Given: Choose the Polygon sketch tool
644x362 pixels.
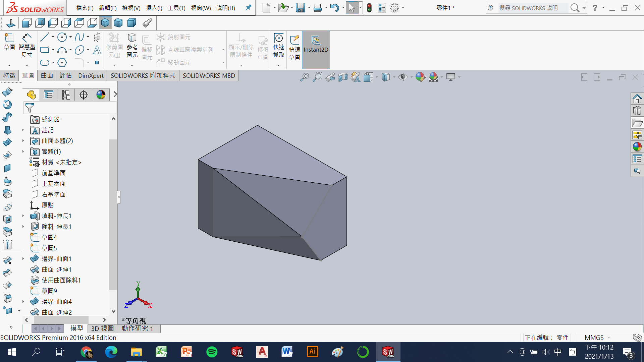Looking at the screenshot, I should (x=62, y=63).
